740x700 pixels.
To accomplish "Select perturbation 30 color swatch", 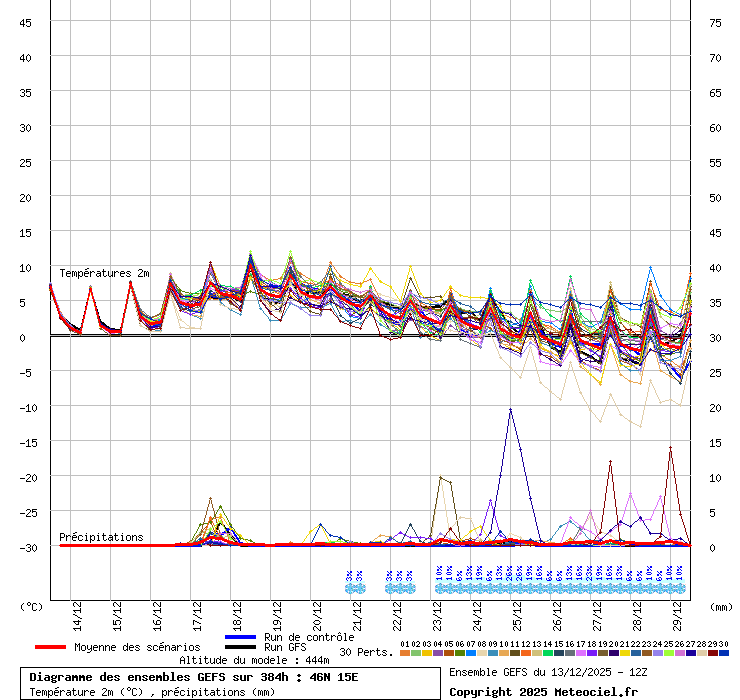I will click(x=723, y=653).
